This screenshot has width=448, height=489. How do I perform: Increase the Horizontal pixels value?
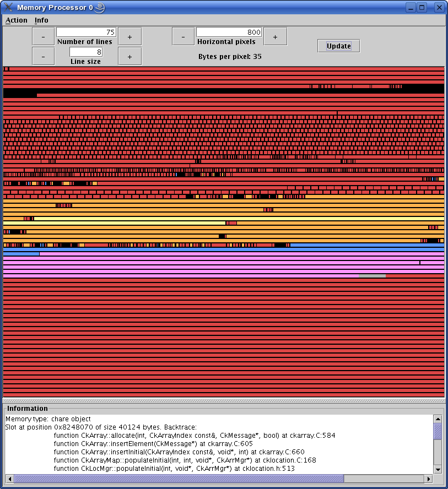(x=275, y=36)
